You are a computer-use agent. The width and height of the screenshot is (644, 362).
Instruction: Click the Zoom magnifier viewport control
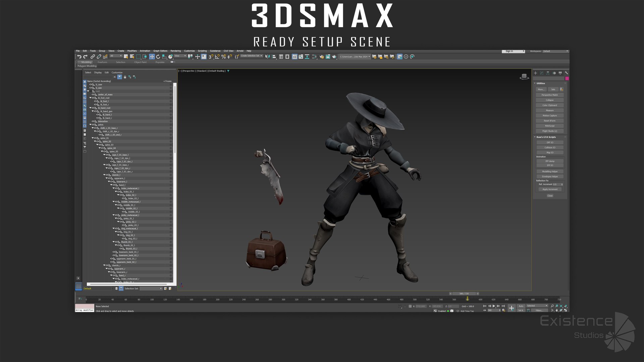coord(552,306)
